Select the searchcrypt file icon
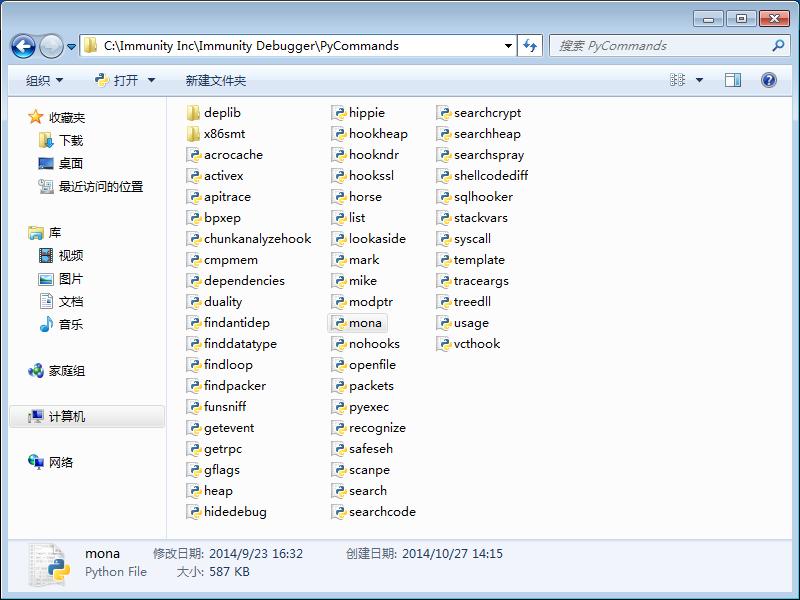Screen dimensions: 800x600 [443, 113]
